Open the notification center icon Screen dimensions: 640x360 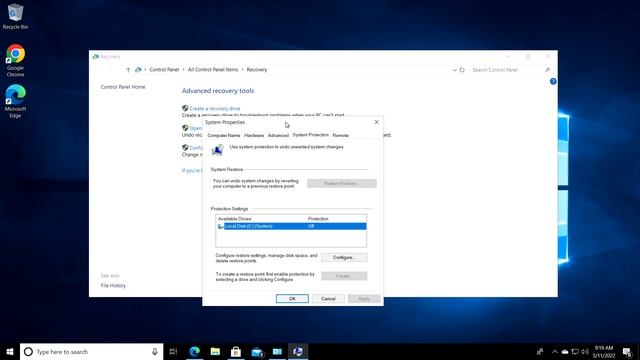pyautogui.click(x=627, y=351)
